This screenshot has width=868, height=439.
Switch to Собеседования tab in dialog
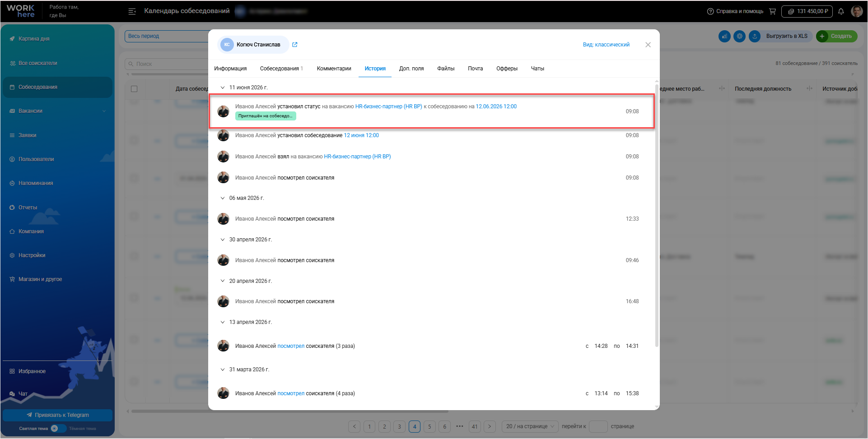281,69
